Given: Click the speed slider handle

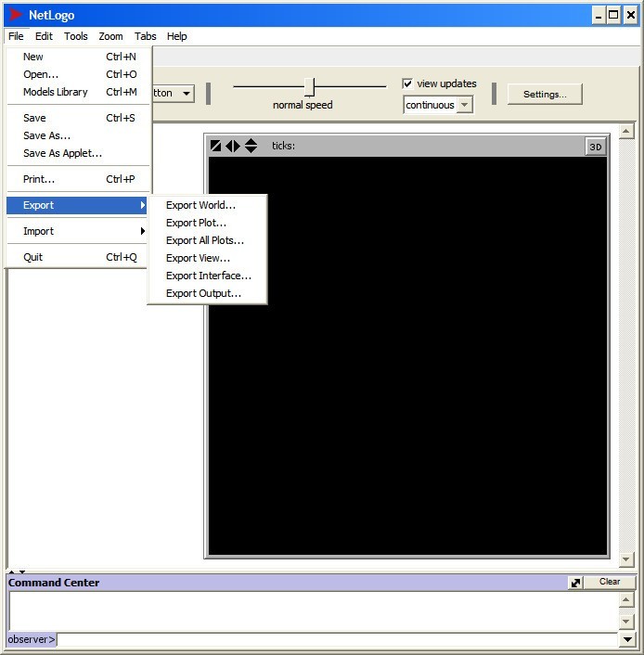Looking at the screenshot, I should [309, 87].
